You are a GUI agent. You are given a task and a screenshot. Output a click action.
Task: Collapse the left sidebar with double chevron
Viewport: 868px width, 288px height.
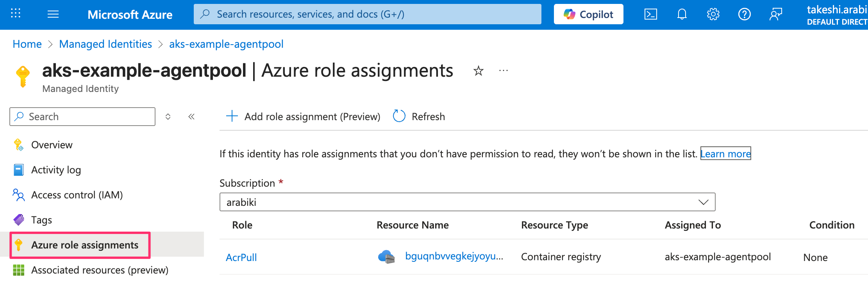[191, 117]
